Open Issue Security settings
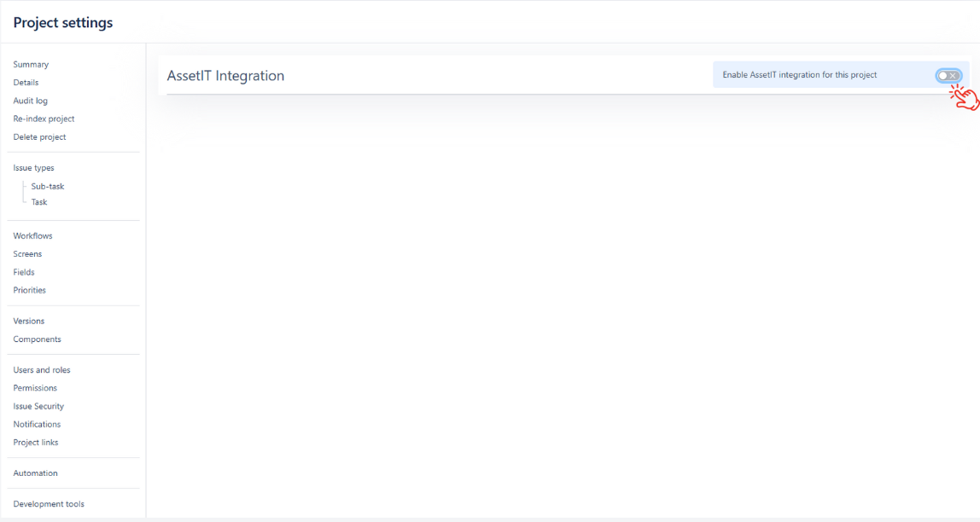980x522 pixels. tap(38, 407)
